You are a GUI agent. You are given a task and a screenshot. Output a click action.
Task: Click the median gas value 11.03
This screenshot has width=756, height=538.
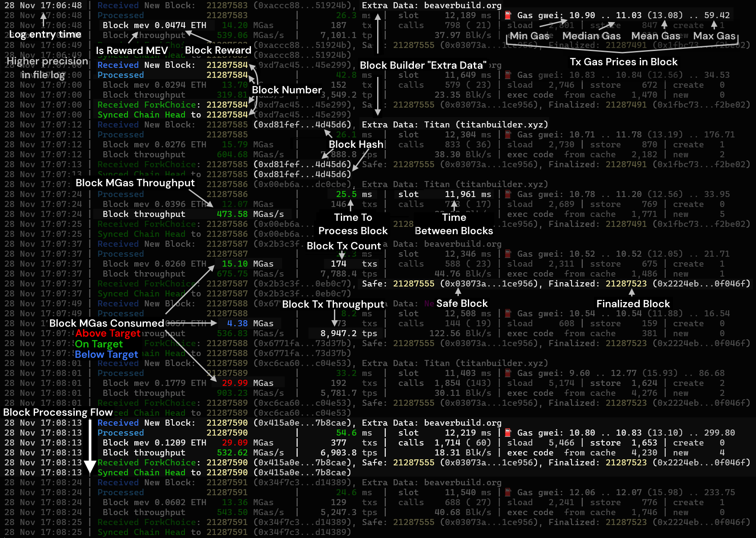pos(629,15)
